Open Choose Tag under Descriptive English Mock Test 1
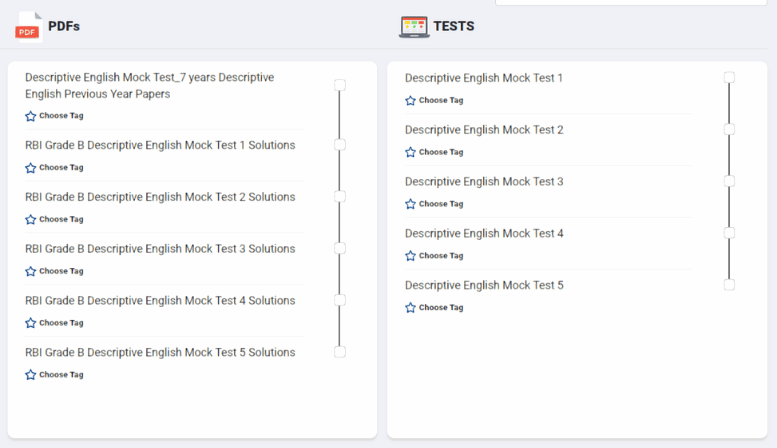Viewport: 777px width, 448px height. tap(440, 100)
